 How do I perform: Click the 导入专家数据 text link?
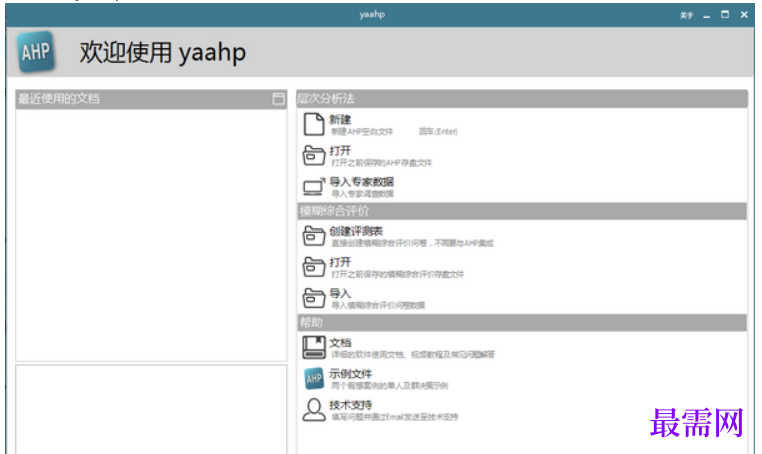362,182
